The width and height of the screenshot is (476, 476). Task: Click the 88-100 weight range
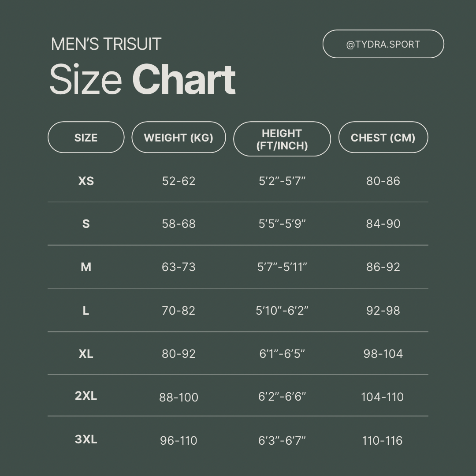pos(178,397)
